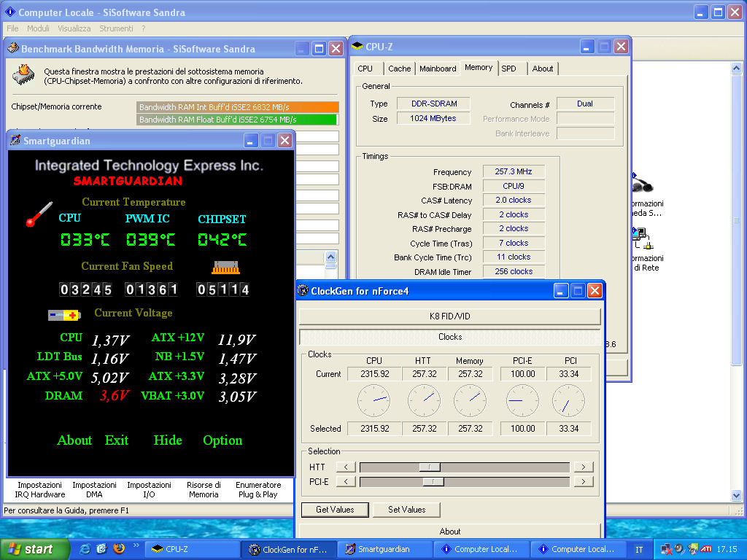Click the ClockGen title bar icon
Image resolution: width=747 pixels, height=560 pixels.
(x=303, y=290)
